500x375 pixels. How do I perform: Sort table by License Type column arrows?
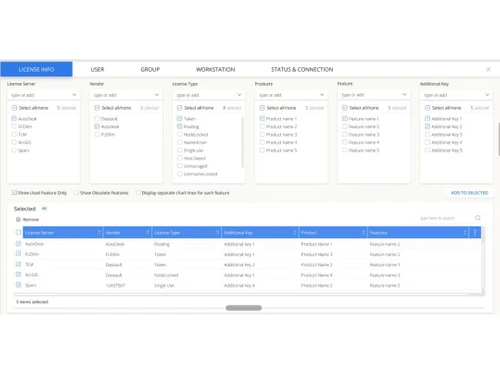(x=218, y=232)
